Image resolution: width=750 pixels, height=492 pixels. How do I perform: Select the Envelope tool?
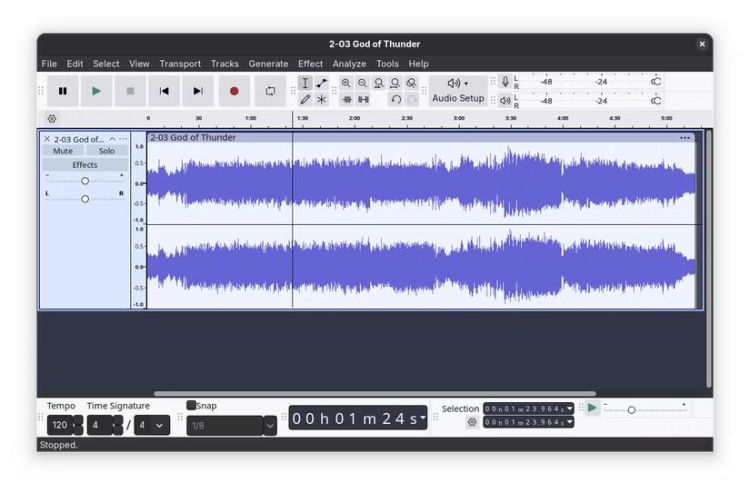click(x=322, y=83)
